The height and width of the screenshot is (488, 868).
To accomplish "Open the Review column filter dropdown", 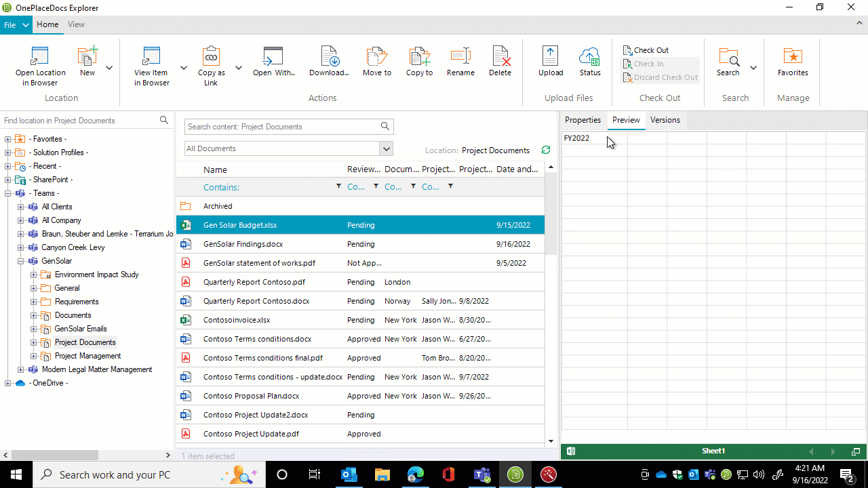I will [376, 186].
